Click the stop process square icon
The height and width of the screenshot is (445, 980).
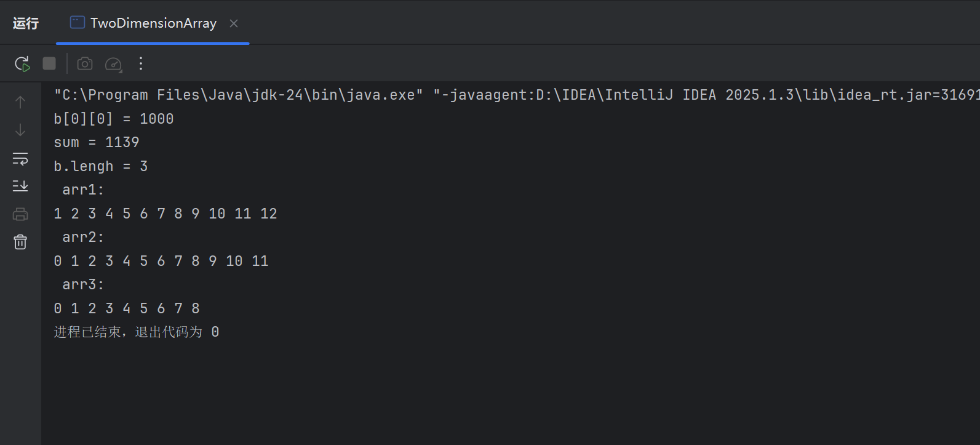click(49, 63)
